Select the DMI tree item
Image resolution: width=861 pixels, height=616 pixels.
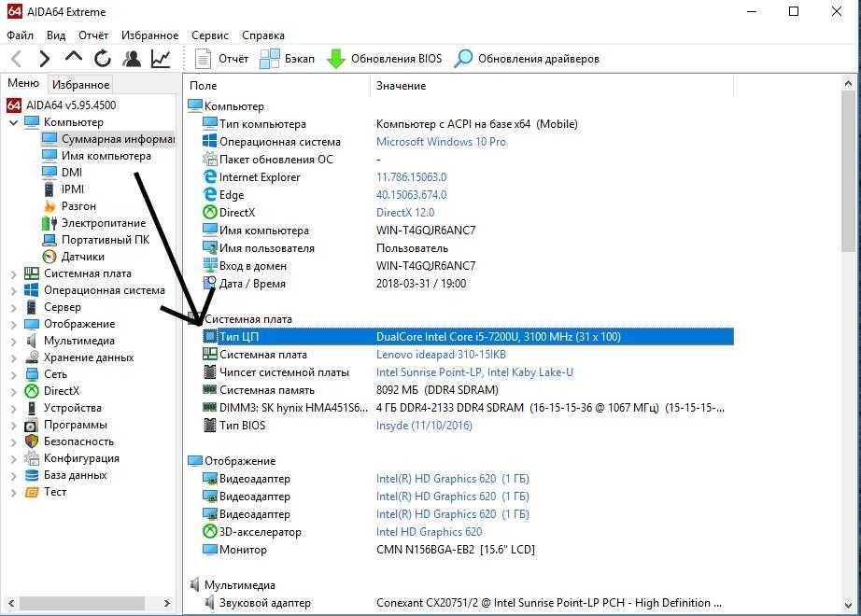point(63,173)
